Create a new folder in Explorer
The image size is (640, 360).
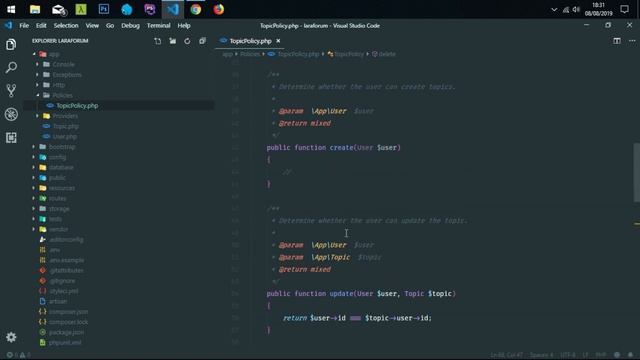pyautogui.click(x=173, y=41)
